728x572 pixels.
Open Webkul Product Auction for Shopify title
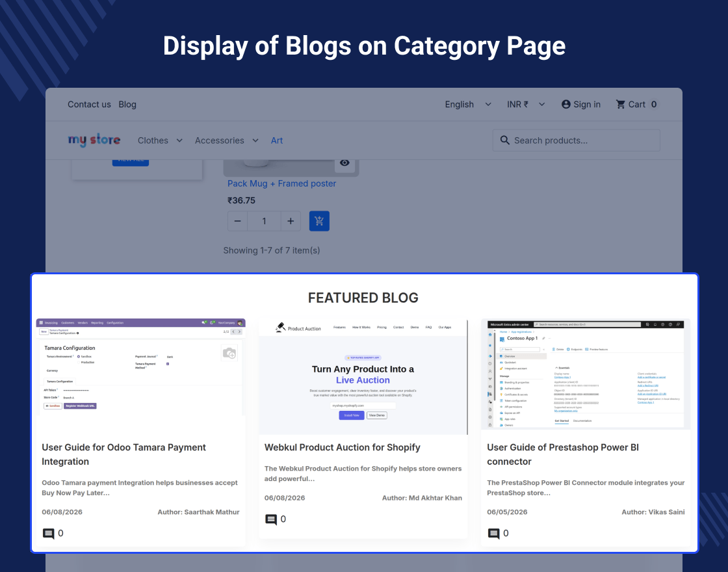[342, 447]
